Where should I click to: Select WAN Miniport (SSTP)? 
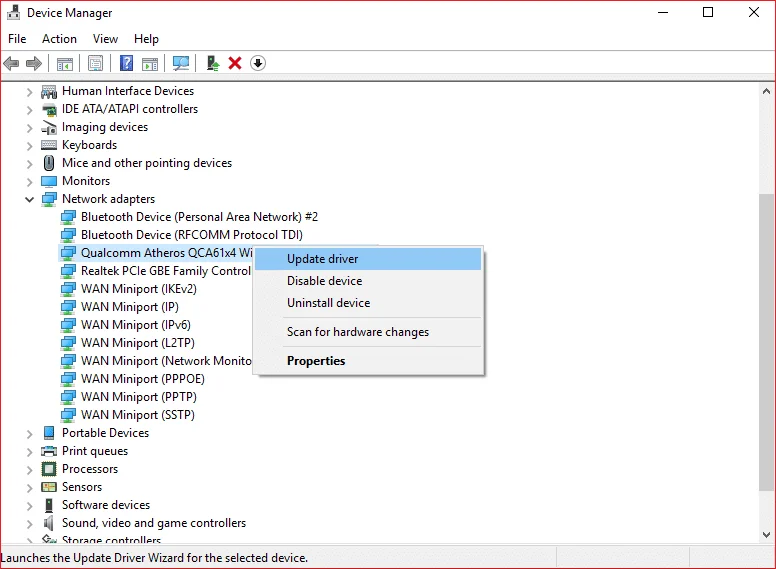[x=138, y=415]
